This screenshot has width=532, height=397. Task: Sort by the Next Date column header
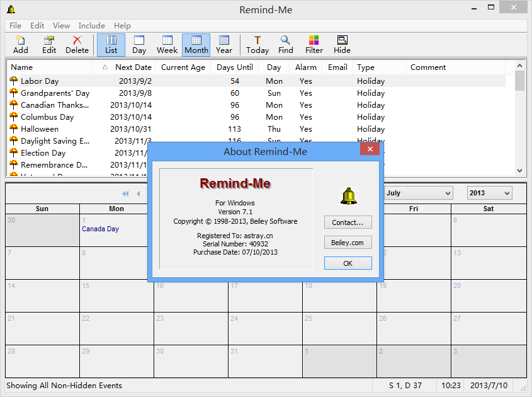[x=124, y=67]
